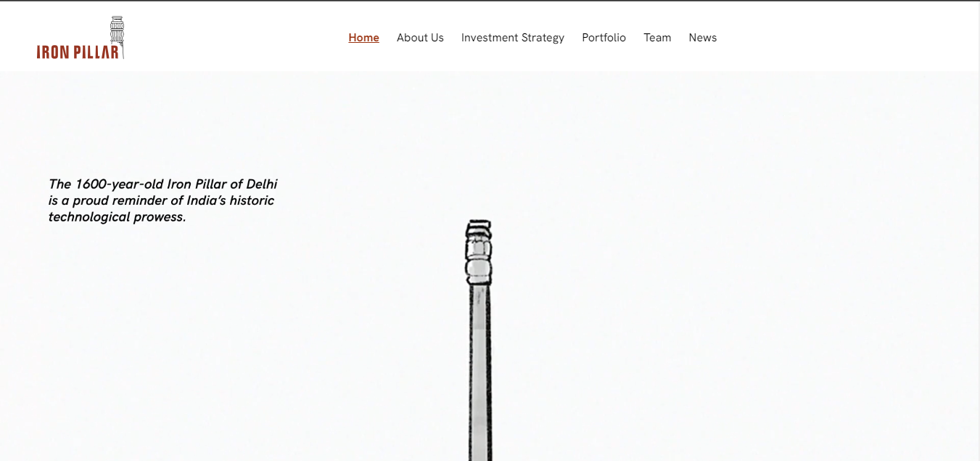Open the Team page link
This screenshot has height=461, width=980.
click(657, 38)
